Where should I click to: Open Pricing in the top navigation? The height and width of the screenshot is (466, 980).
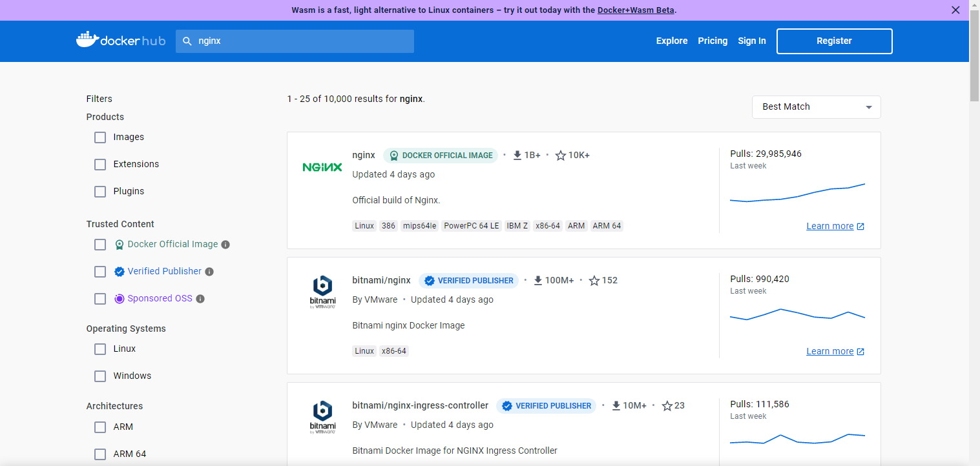[713, 41]
